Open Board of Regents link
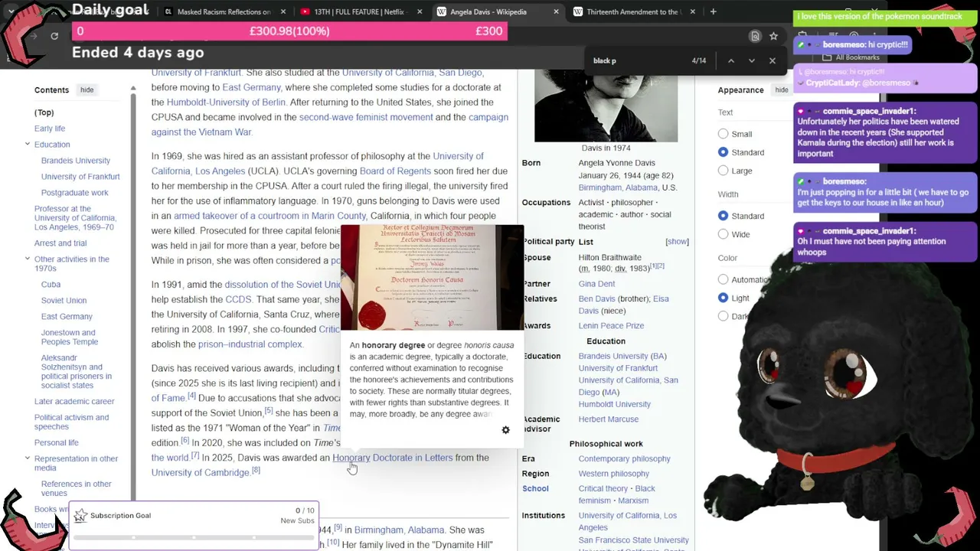 (395, 171)
